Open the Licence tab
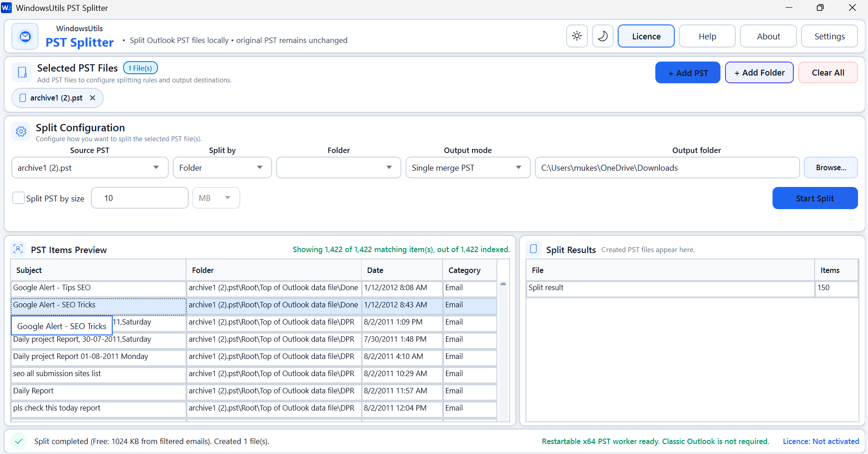Screen dimensions: 868x454 point(646,36)
